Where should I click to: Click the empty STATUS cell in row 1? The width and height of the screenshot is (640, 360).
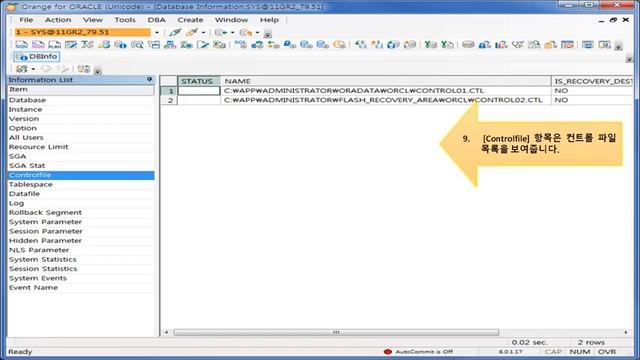(x=199, y=91)
